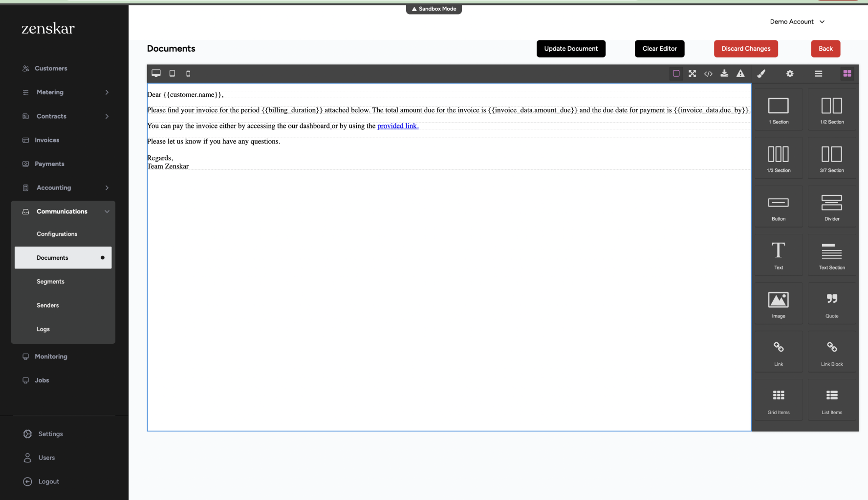The width and height of the screenshot is (868, 500).
Task: Pick the Link block
Action: point(779,352)
